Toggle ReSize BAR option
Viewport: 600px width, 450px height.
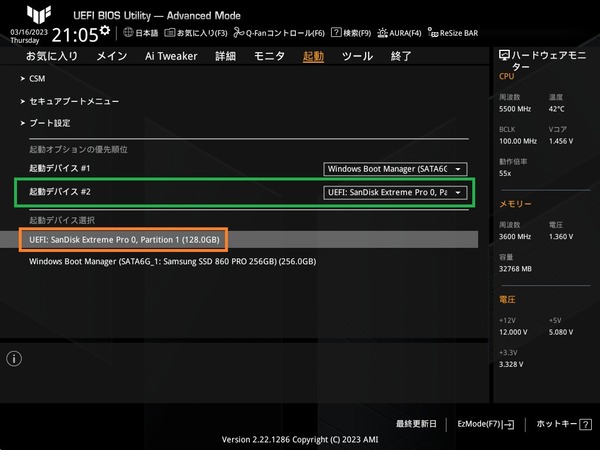pos(453,33)
